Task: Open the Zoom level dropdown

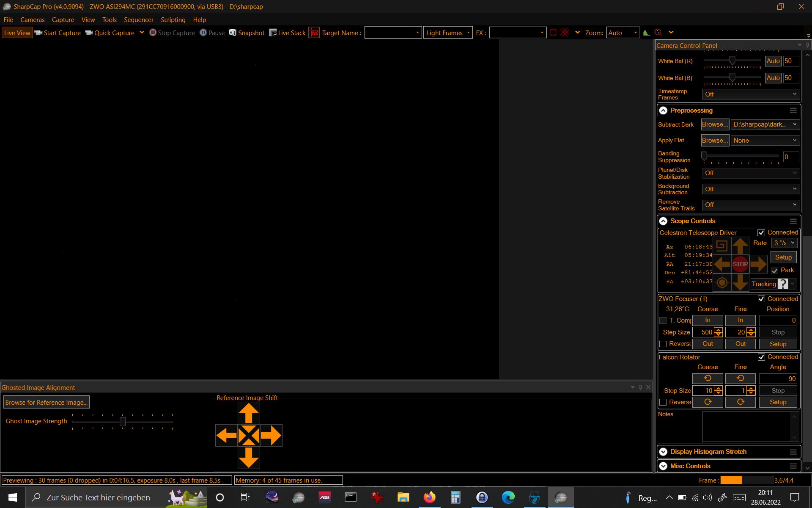Action: [623, 33]
